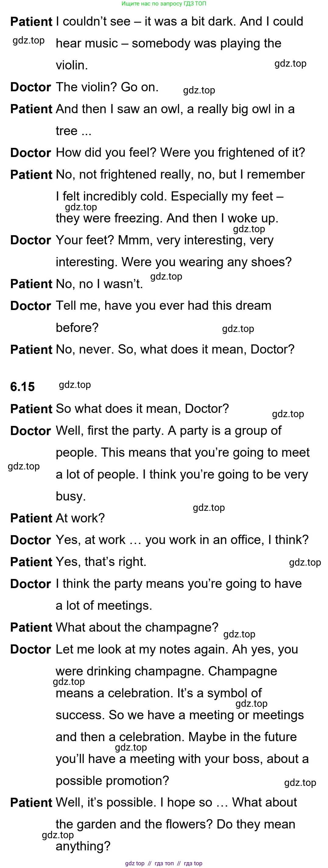Click the line 'The violin? Go on.'
This screenshot has width=328, height=868.
107,87
